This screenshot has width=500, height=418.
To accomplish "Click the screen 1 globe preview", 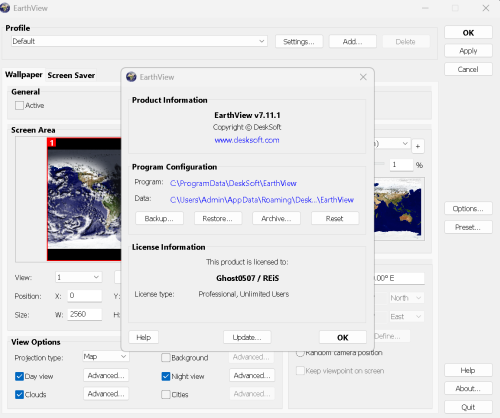I will (x=84, y=199).
